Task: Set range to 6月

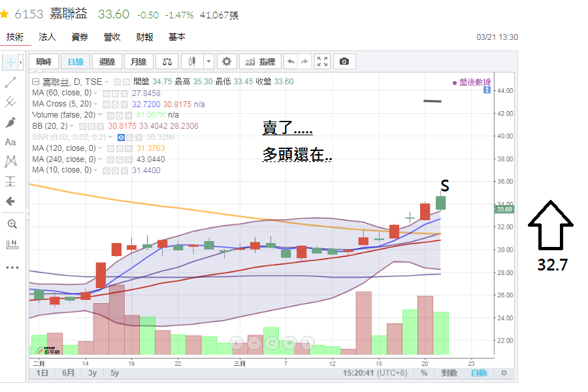Action: click(68, 373)
